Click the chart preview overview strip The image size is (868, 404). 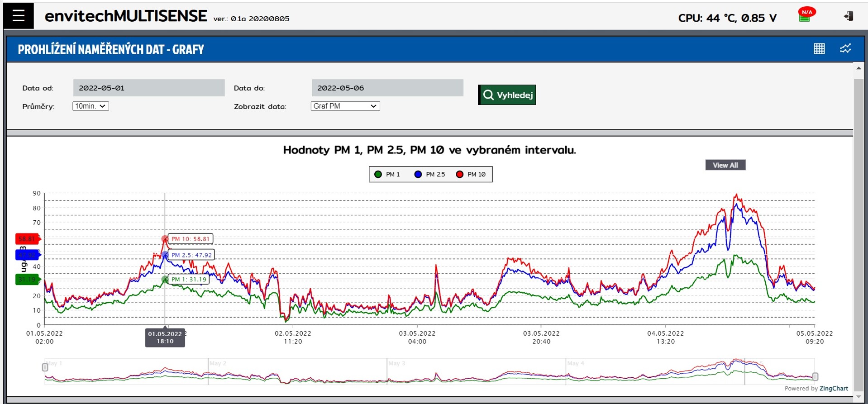(x=429, y=371)
